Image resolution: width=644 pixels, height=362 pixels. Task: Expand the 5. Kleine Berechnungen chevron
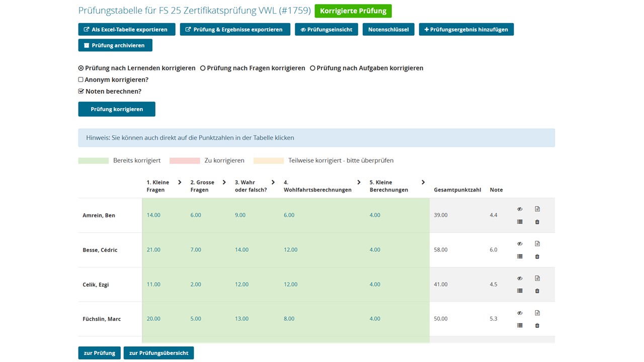423,183
